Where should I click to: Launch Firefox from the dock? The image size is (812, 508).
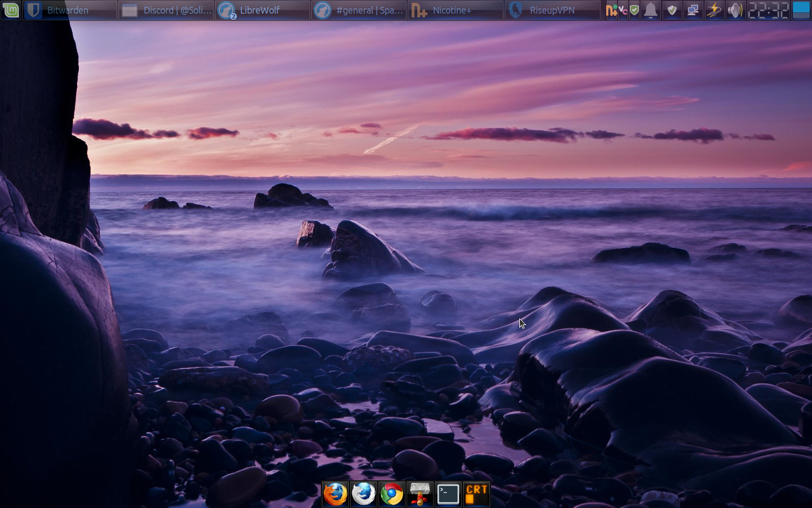[336, 494]
